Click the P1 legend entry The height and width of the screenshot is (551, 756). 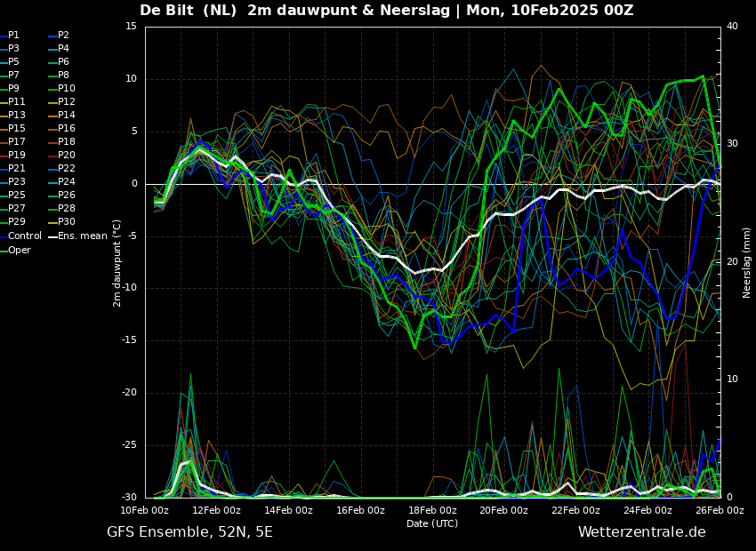pyautogui.click(x=10, y=36)
